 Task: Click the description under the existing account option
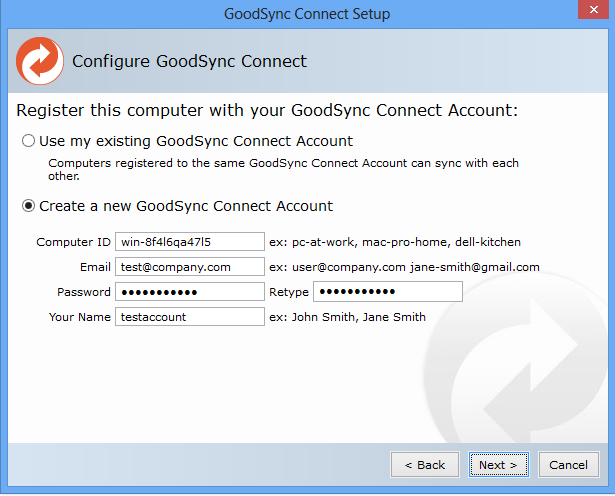(x=283, y=169)
